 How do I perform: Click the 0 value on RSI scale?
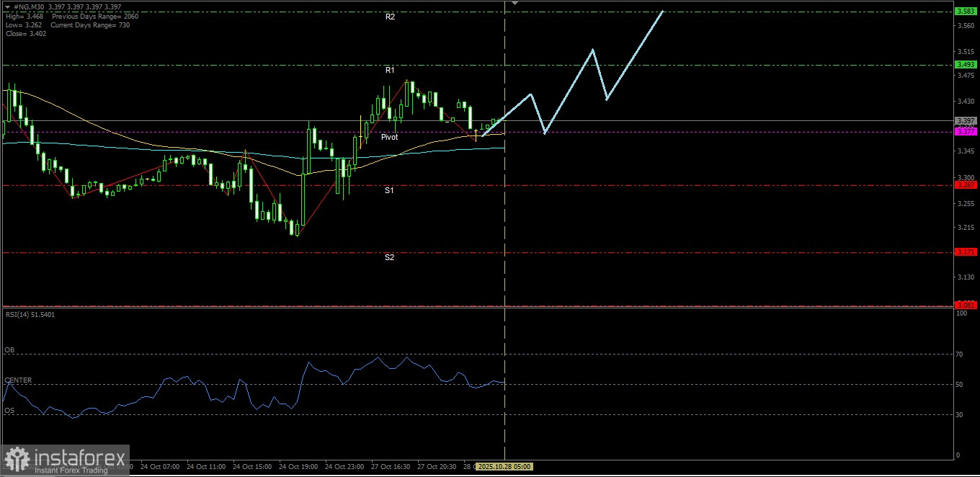tap(958, 455)
